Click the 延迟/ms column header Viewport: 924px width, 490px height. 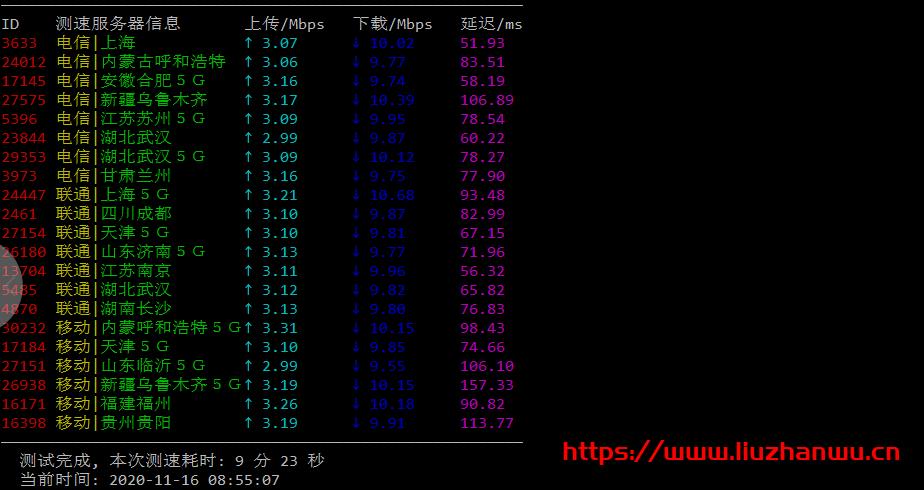tap(491, 24)
